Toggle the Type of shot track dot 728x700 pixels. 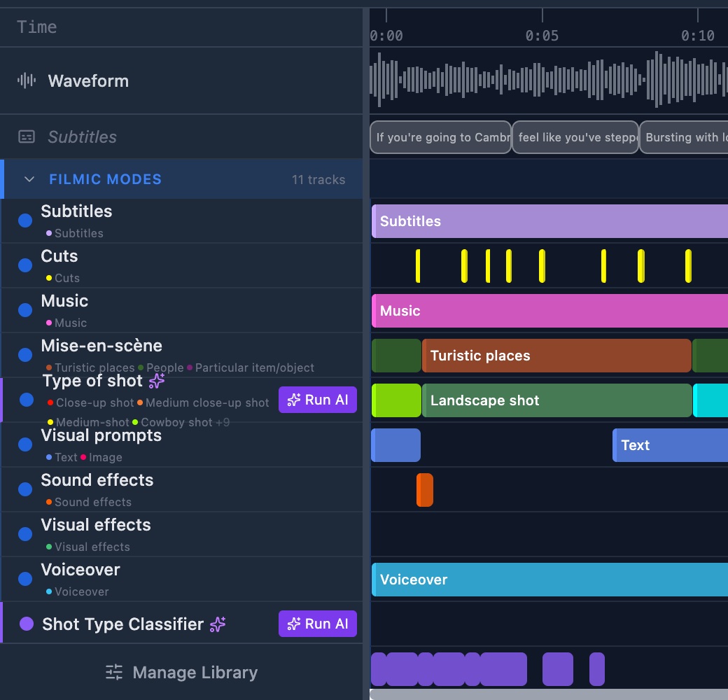(27, 400)
